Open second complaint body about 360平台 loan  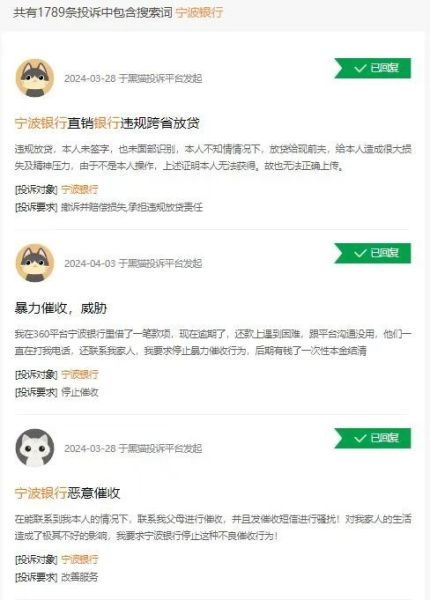(213, 342)
